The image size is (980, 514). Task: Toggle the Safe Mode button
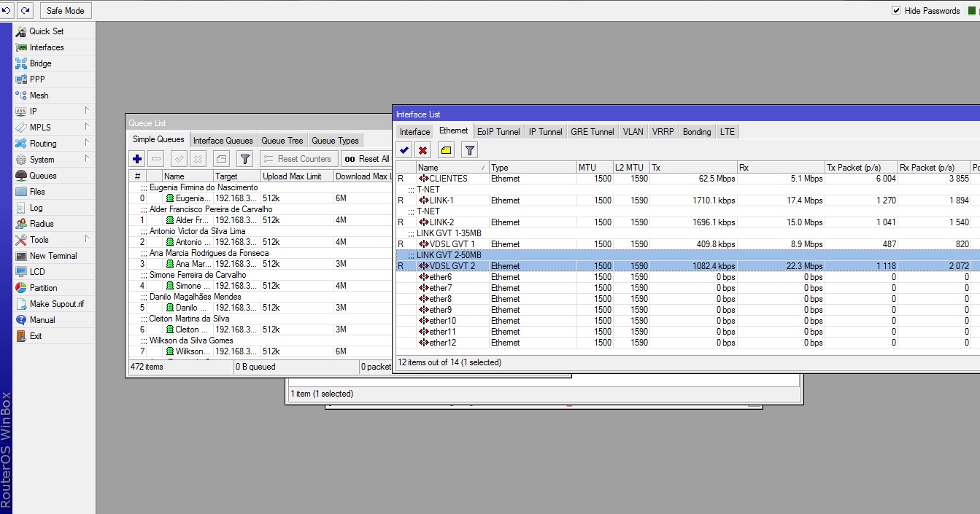(65, 10)
